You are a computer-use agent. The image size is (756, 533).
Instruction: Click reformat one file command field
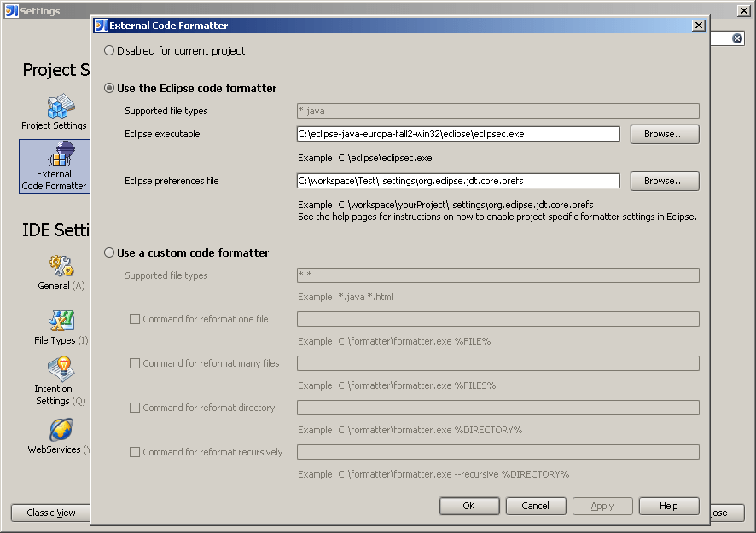point(498,319)
